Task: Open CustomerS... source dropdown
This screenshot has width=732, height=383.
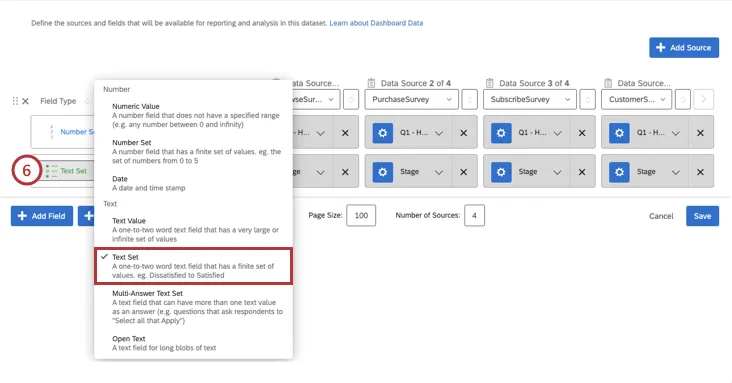Action: click(x=636, y=99)
